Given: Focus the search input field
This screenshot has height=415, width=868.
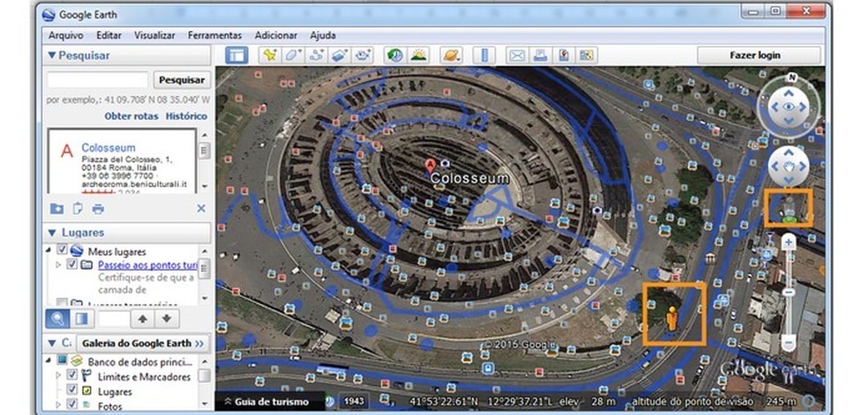Looking at the screenshot, I should tap(97, 79).
